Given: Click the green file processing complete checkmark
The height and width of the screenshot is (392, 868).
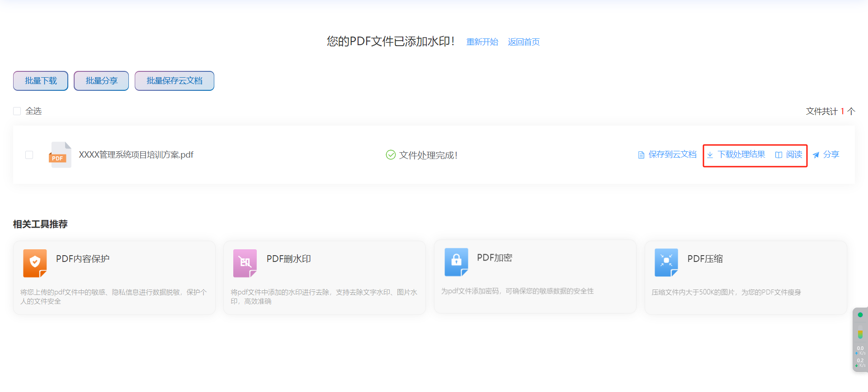Looking at the screenshot, I should click(391, 155).
